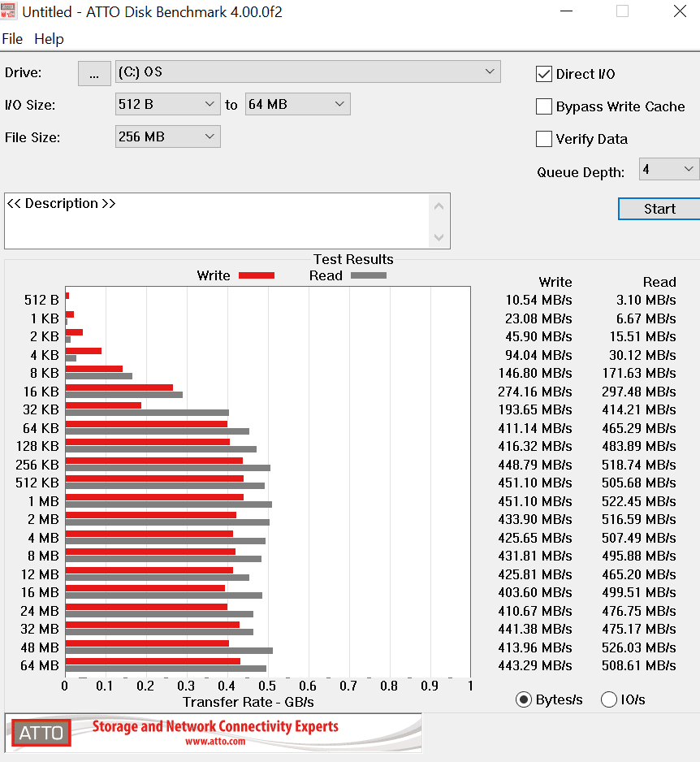Open the File menu
The height and width of the screenshot is (762, 700).
tap(12, 39)
